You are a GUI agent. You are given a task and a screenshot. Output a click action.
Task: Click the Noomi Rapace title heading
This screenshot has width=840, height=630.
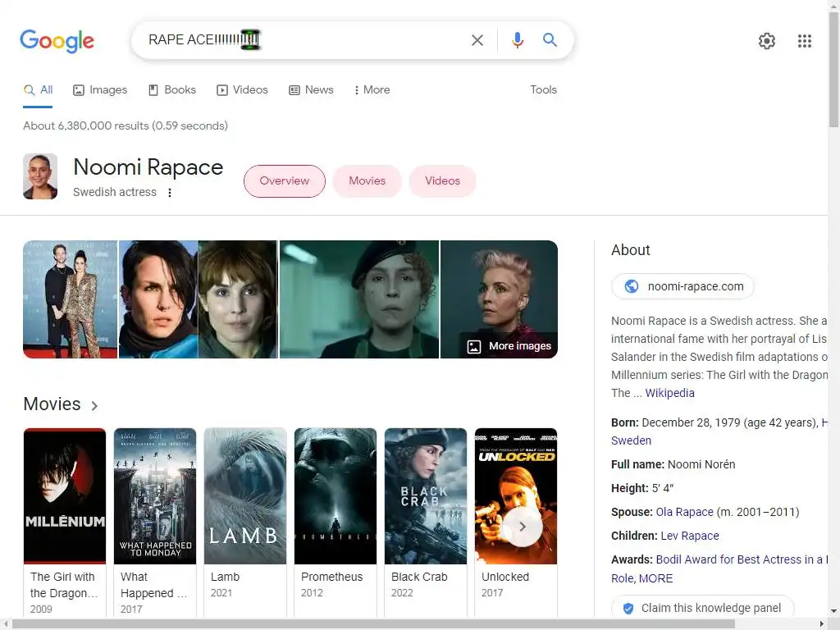click(148, 167)
